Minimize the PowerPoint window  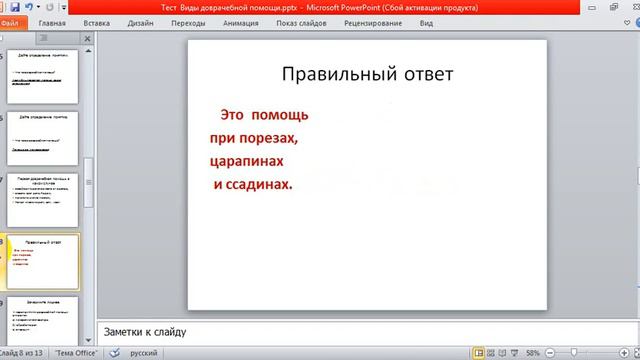pyautogui.click(x=592, y=7)
